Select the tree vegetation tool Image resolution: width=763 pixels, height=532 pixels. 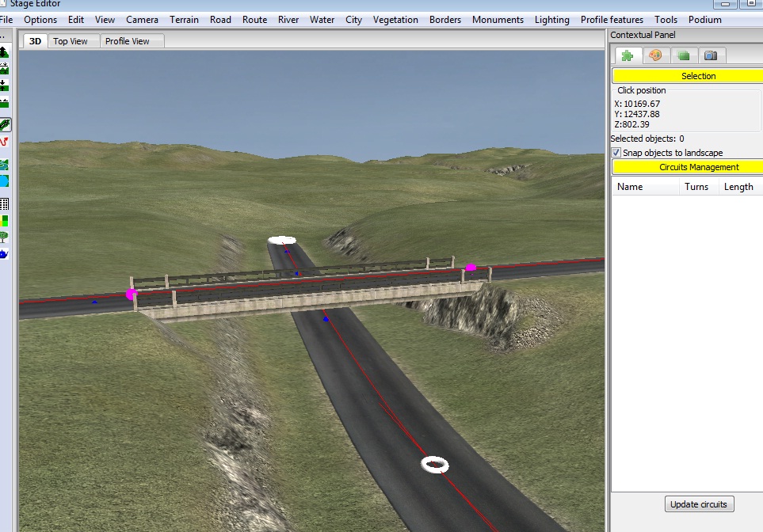[5, 237]
